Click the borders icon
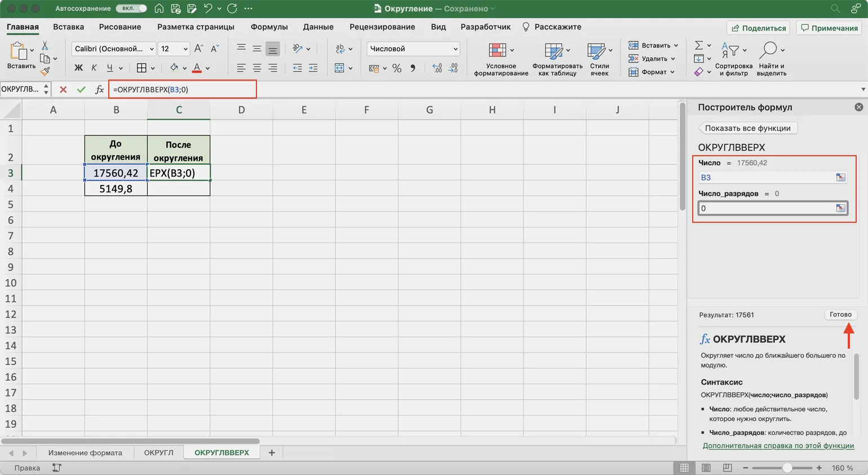 click(x=141, y=68)
